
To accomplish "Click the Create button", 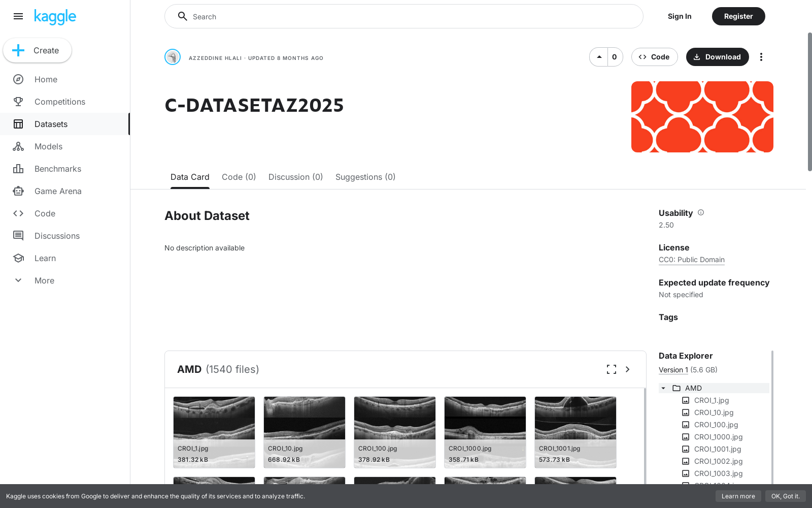I will tap(38, 50).
